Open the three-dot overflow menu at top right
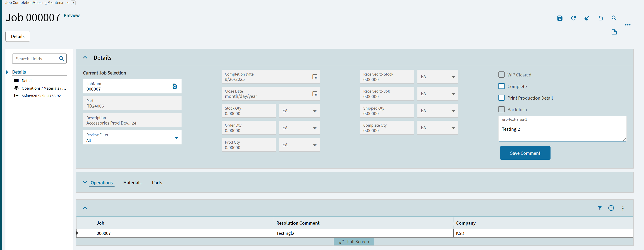 (x=627, y=25)
